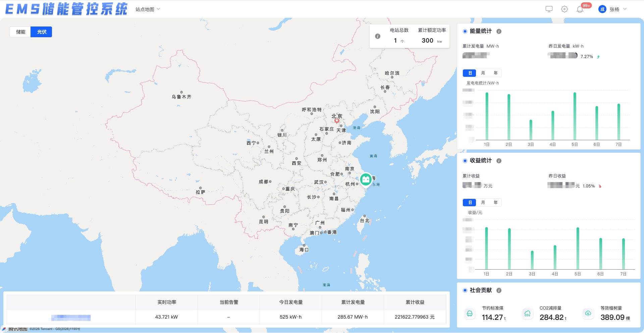Switch map to 储能 stations

20,32
